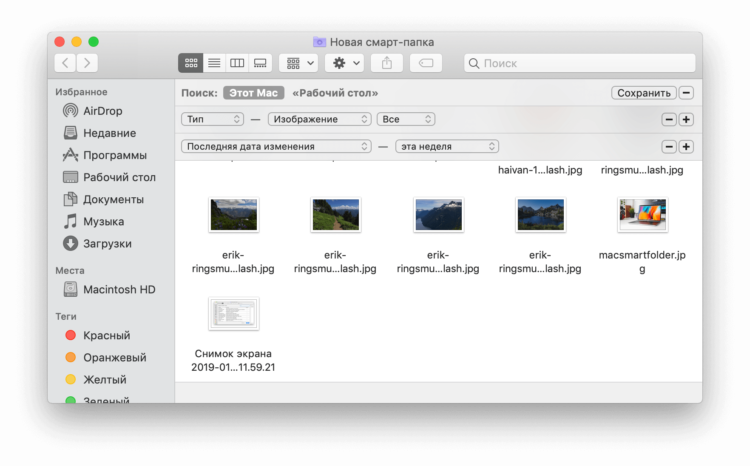750x466 pixels.
Task: Remove the date modified criteria row
Action: tap(669, 146)
